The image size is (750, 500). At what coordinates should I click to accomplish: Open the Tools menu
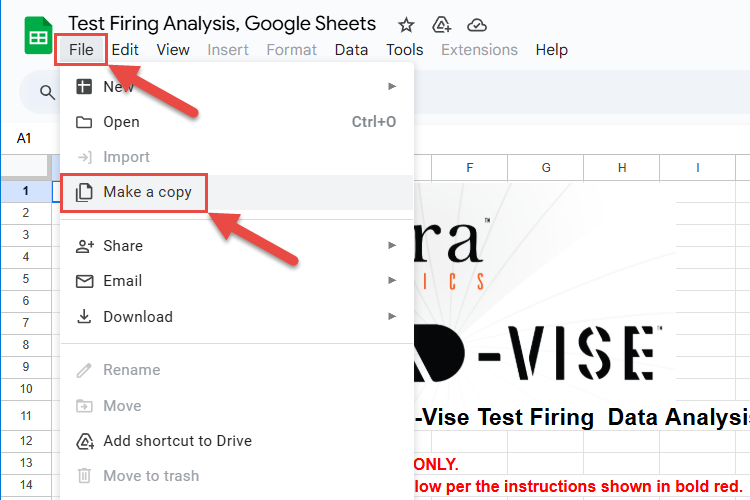point(405,50)
